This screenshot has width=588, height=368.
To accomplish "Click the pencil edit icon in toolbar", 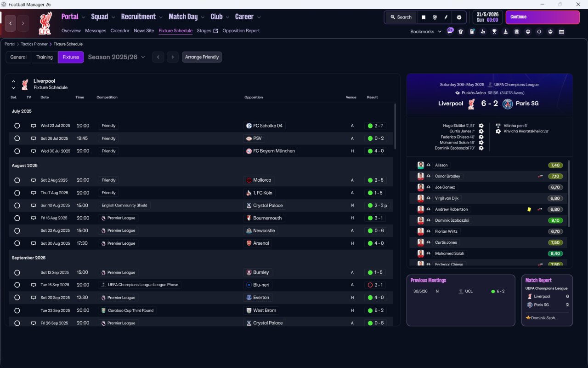I will tap(446, 17).
